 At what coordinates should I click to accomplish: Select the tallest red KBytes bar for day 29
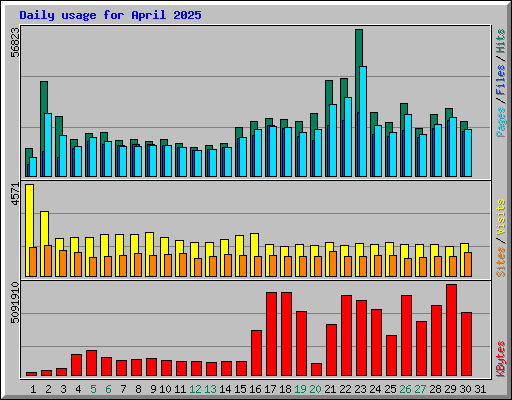click(451, 330)
